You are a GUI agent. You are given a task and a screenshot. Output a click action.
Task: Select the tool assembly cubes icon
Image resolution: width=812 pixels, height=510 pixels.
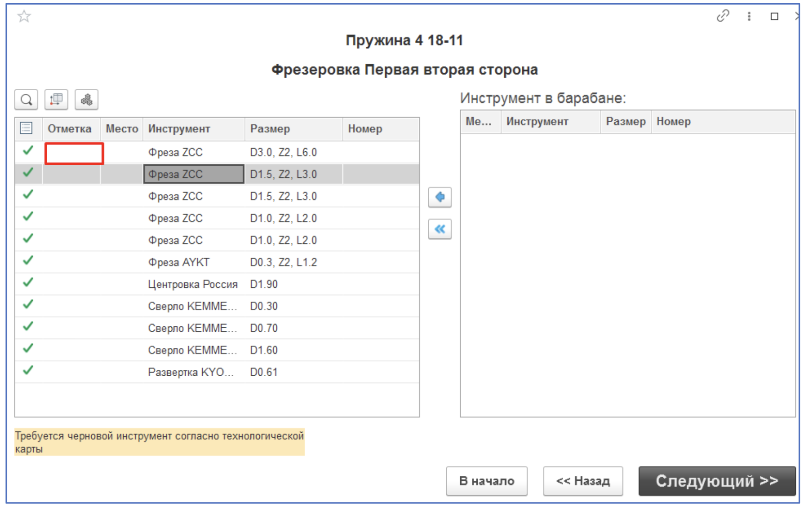click(x=87, y=99)
